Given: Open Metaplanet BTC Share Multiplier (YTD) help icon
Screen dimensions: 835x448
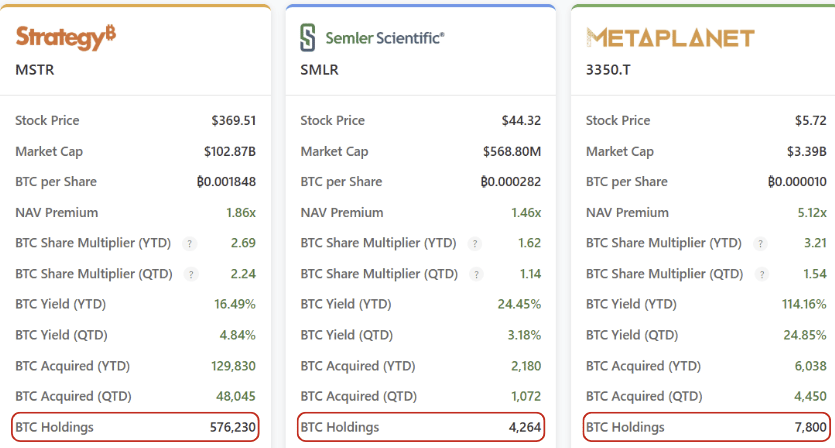Looking at the screenshot, I should (762, 243).
